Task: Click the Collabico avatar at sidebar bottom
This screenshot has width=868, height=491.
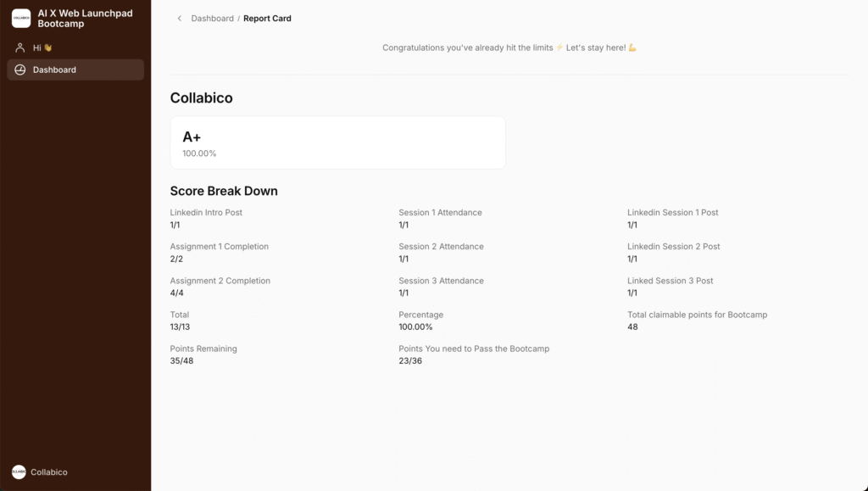Action: click(19, 471)
